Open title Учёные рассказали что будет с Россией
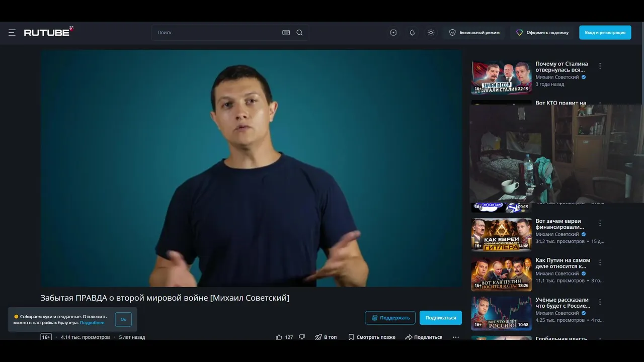This screenshot has width=644, height=362. click(x=563, y=303)
